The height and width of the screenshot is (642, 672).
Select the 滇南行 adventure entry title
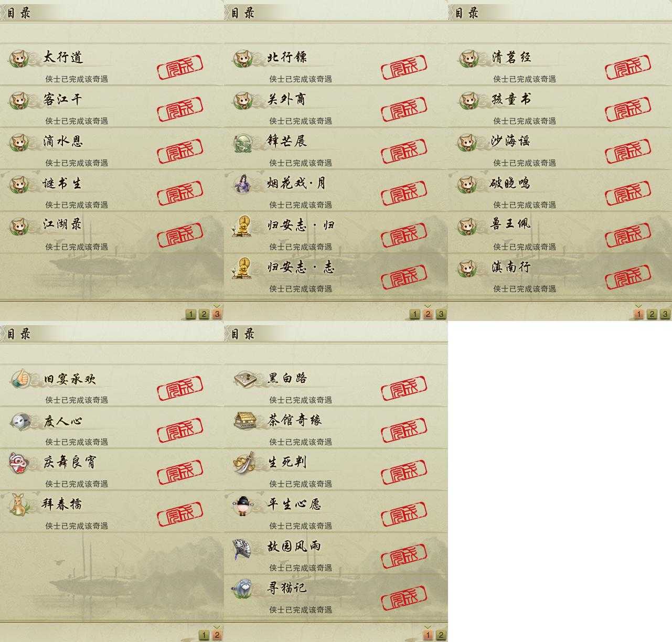pos(511,267)
